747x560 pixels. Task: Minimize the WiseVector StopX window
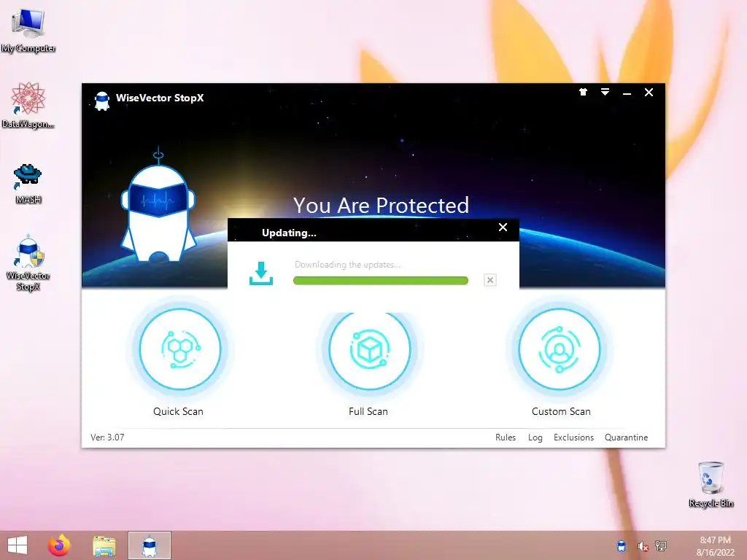(627, 93)
